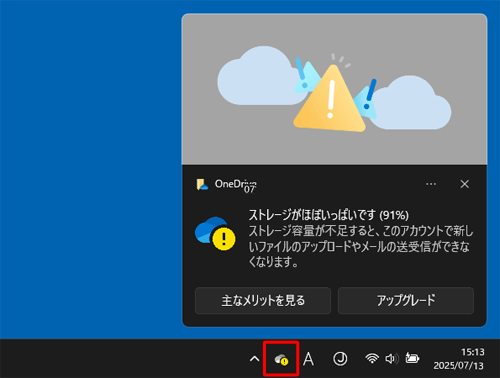The image size is (500, 378).
Task: Click the OneDrive app icon in the notification header
Action: tap(202, 184)
